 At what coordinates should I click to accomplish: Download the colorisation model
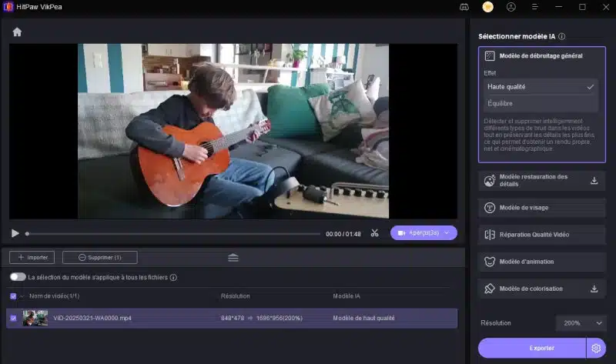[594, 289]
